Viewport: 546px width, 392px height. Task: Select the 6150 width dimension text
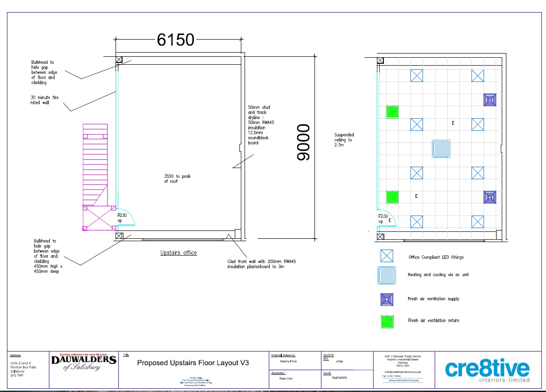176,40
